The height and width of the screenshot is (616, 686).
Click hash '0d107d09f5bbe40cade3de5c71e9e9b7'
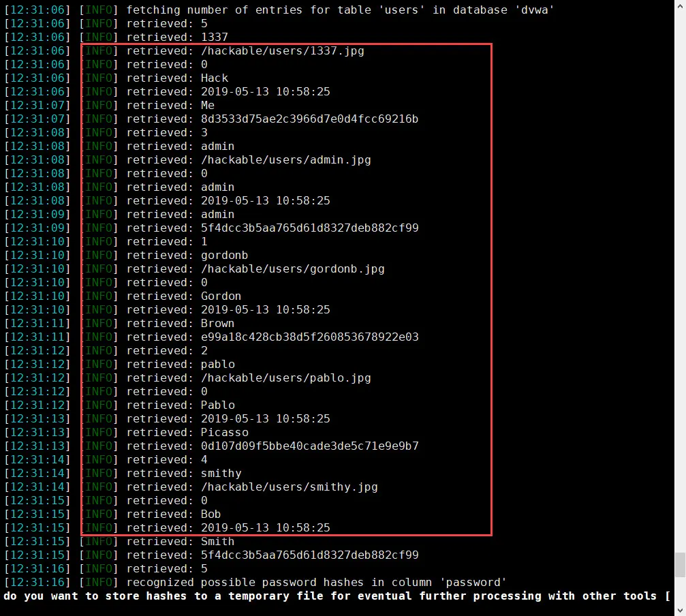[x=310, y=446]
